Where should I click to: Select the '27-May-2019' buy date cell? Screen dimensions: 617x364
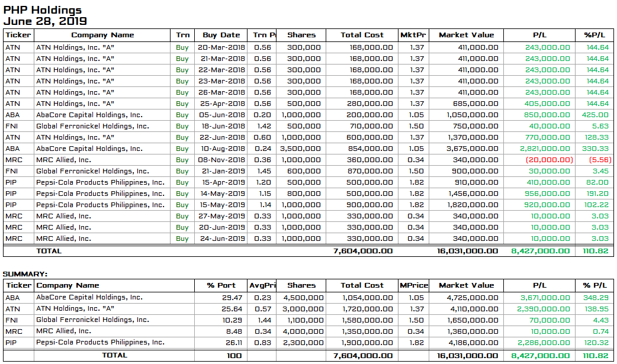click(x=222, y=217)
